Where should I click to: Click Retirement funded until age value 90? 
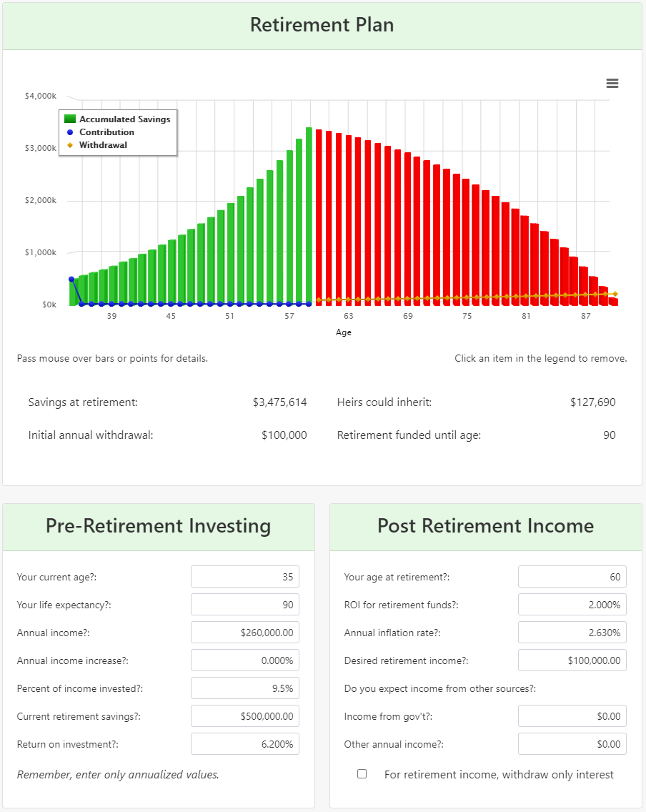click(x=610, y=435)
